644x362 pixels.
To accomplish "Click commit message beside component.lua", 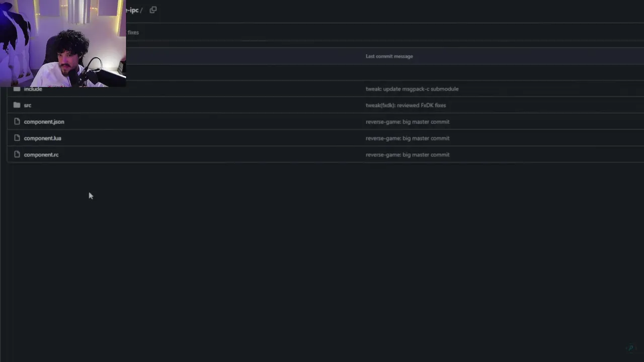I will [x=407, y=138].
